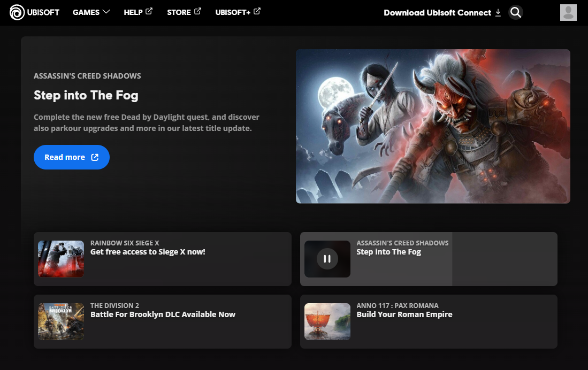Open the GAMES menu

coord(91,12)
